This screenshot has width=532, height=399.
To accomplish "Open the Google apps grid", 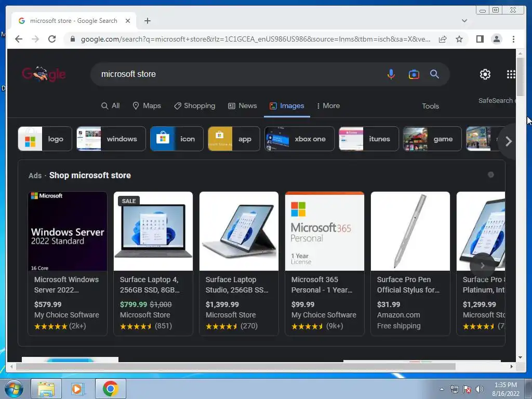I will click(511, 74).
